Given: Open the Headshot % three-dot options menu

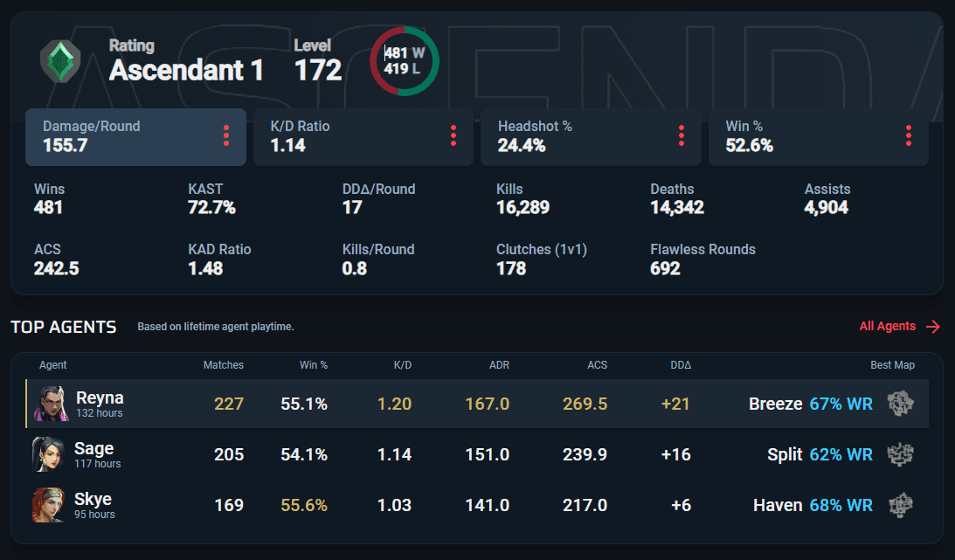Looking at the screenshot, I should point(681,135).
